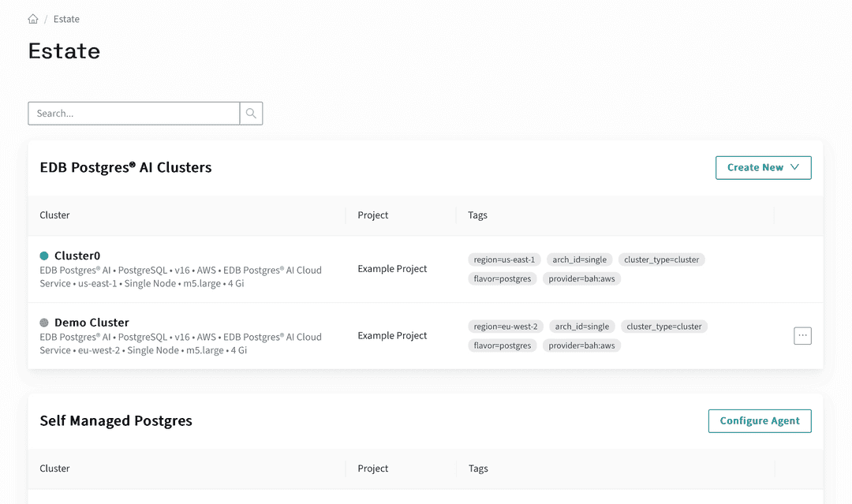This screenshot has width=852, height=504.
Task: Click the Estate breadcrumb item
Action: 66,19
